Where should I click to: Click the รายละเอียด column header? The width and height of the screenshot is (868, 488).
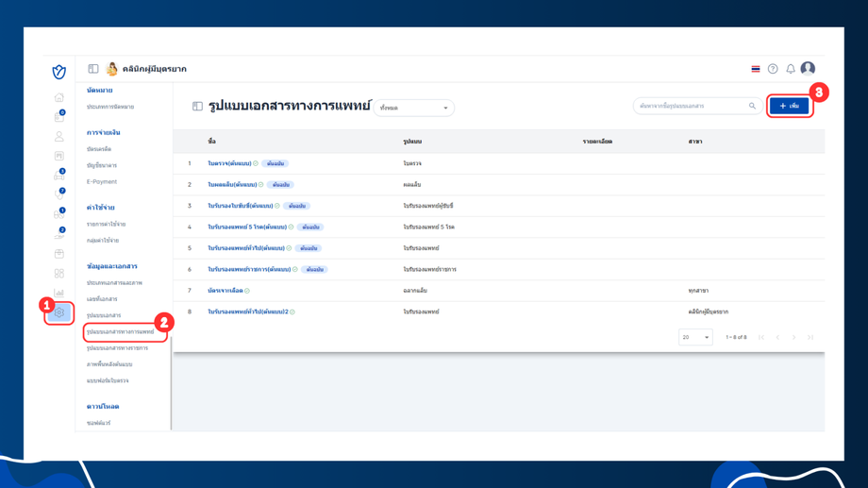(x=597, y=142)
